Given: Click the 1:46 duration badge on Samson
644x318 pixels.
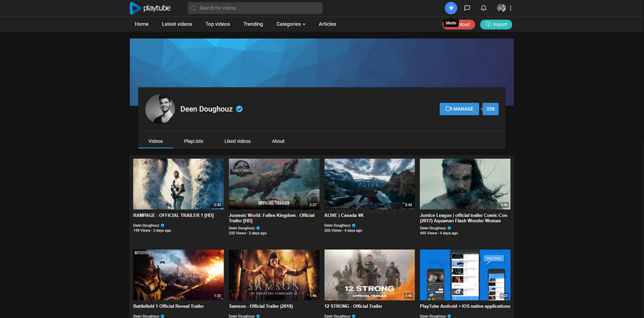Looking at the screenshot, I should click(x=313, y=295).
